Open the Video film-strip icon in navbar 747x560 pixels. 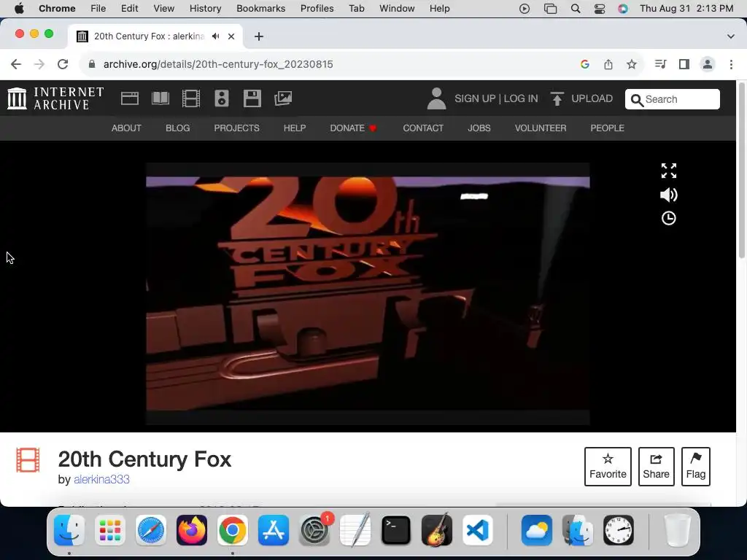[x=191, y=98]
